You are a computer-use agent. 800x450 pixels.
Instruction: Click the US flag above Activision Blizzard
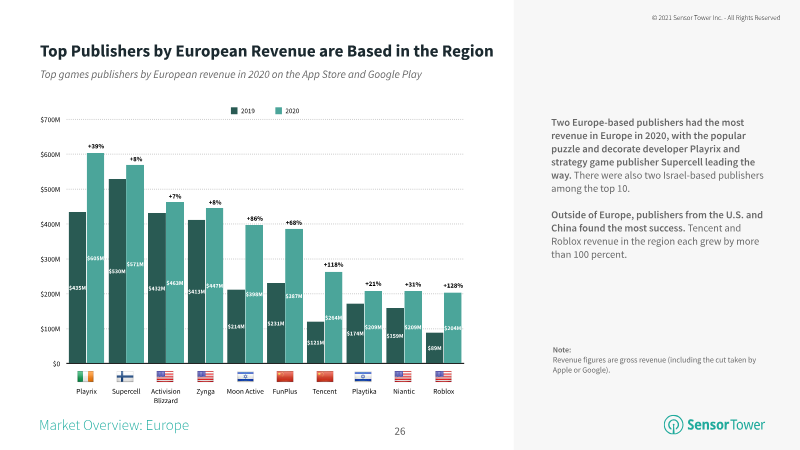pos(165,377)
